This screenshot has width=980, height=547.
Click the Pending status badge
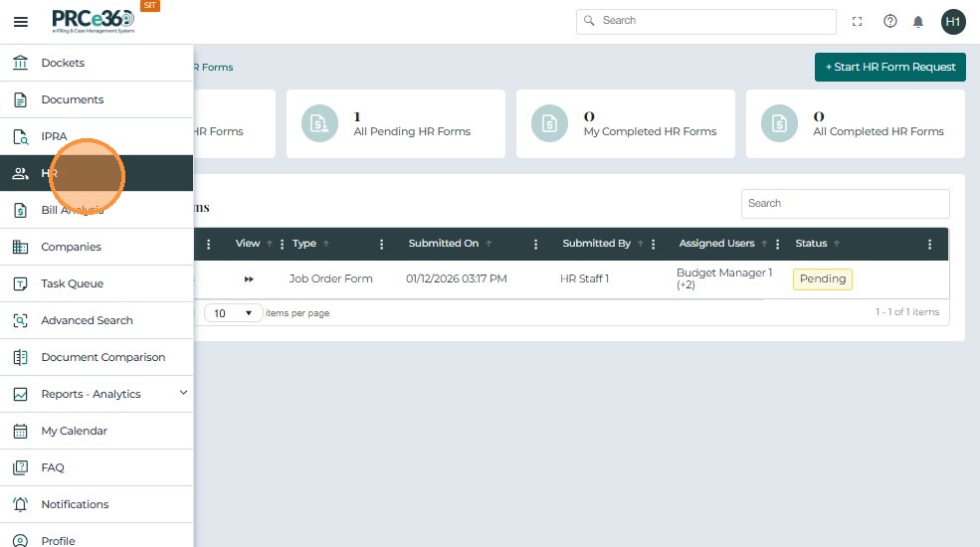coord(823,279)
